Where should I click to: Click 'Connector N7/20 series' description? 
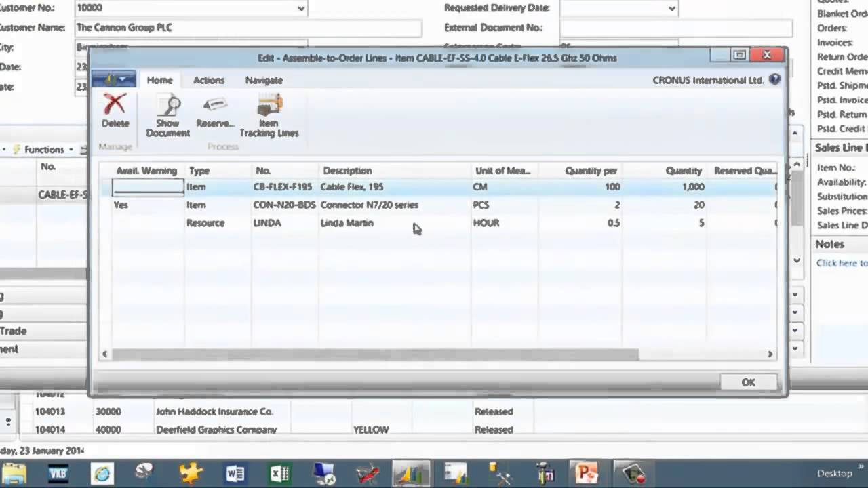click(x=369, y=205)
